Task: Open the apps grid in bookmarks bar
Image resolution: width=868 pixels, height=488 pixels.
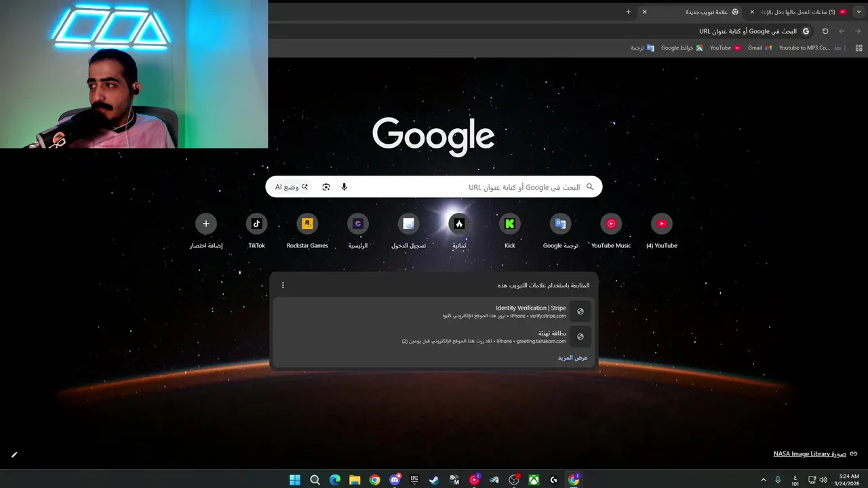Action: (859, 48)
